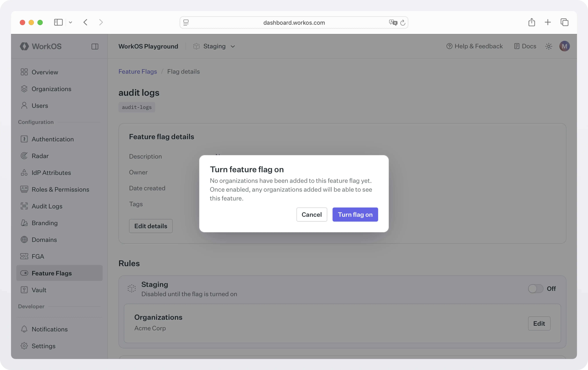588x370 pixels.
Task: Click the translate page icon
Action: [x=393, y=22]
